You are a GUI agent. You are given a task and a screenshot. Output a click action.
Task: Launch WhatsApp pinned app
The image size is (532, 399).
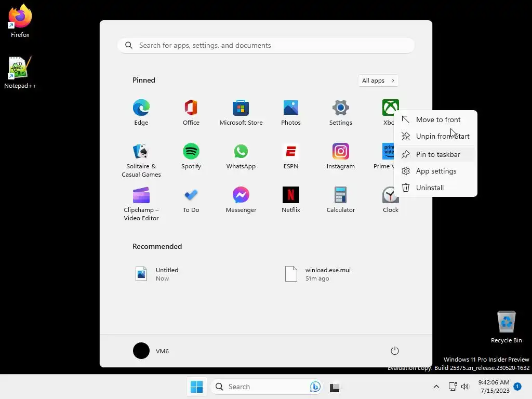tap(241, 156)
